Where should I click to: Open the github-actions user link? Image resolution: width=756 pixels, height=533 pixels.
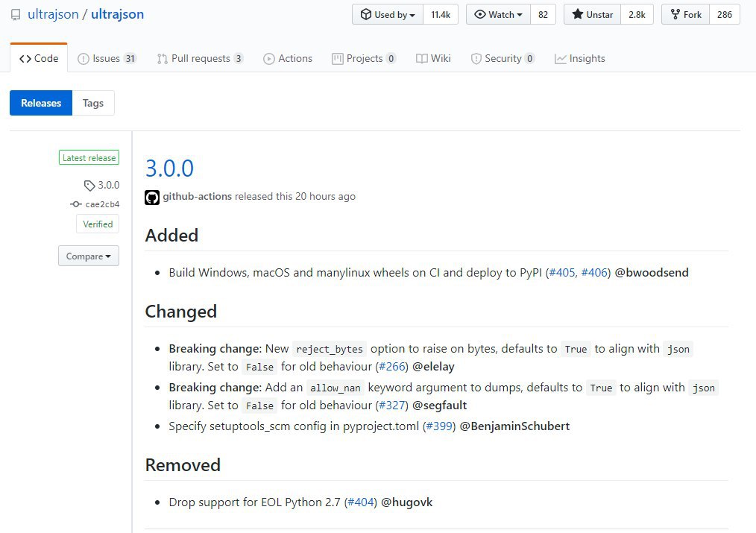click(197, 196)
